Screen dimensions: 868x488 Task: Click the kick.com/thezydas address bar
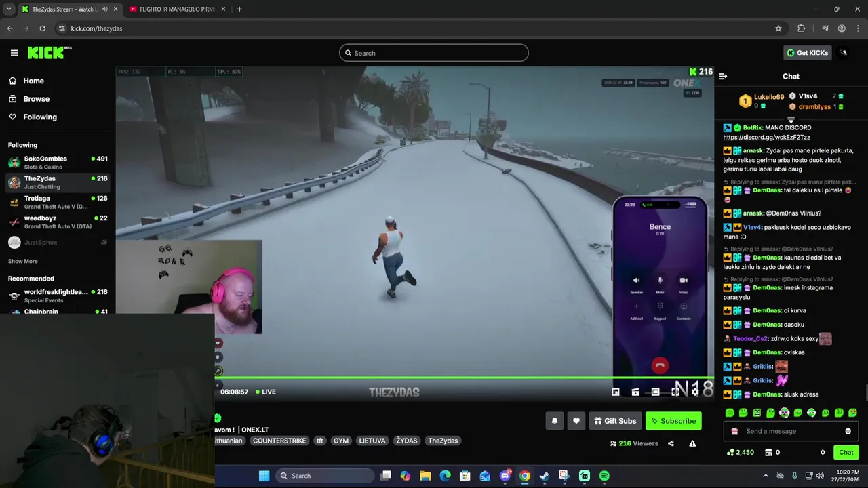click(420, 28)
